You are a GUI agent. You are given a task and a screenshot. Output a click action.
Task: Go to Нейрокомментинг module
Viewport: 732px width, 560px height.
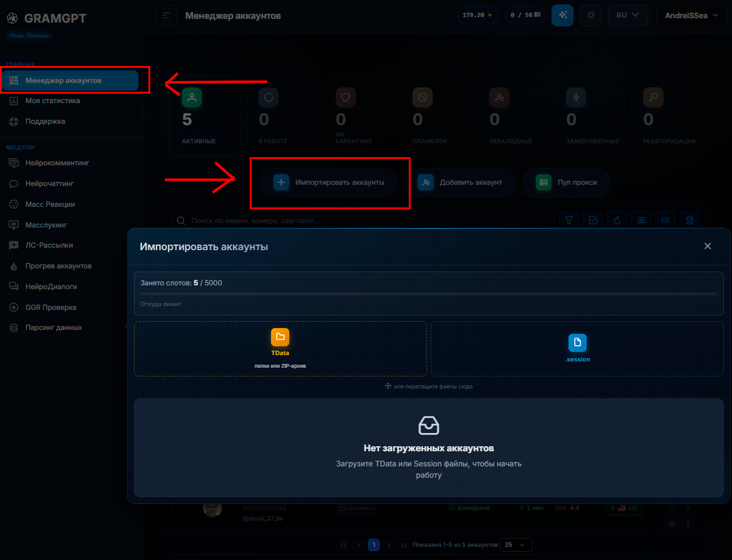coord(70,163)
